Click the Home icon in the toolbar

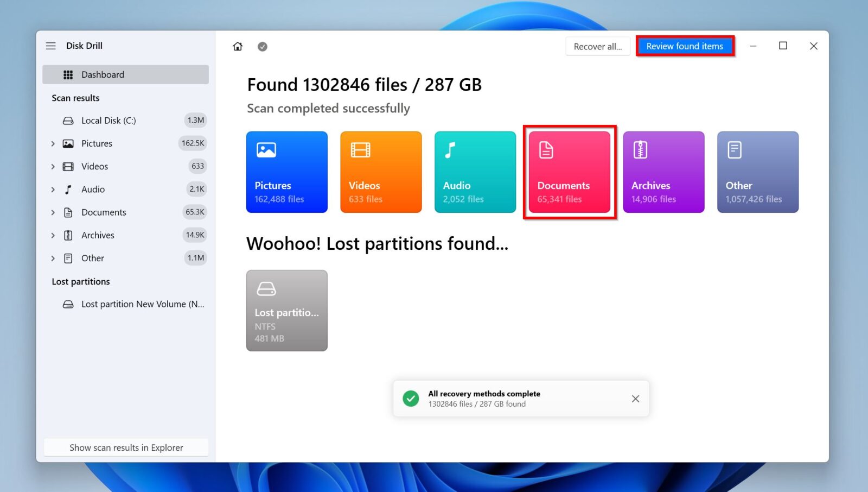[238, 47]
